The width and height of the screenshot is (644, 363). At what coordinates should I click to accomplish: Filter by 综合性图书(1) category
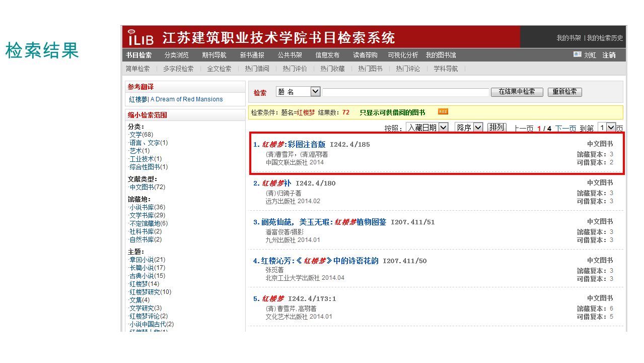[x=149, y=167]
